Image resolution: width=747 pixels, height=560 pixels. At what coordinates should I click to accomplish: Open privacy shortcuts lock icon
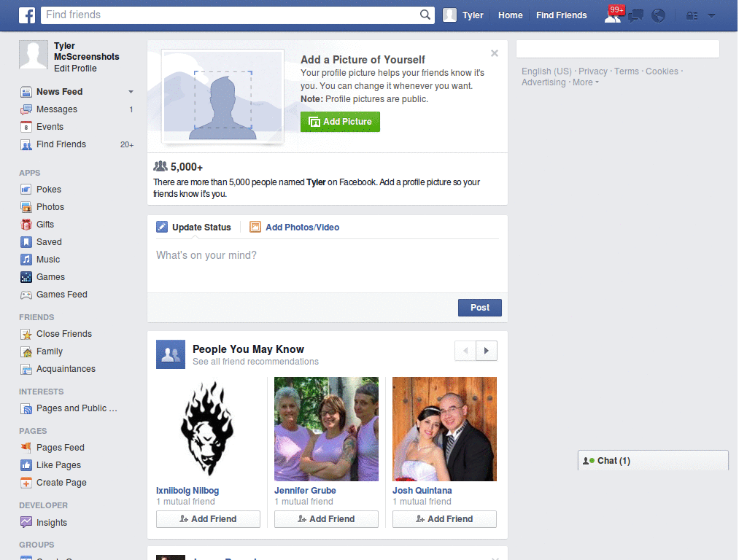tap(692, 16)
